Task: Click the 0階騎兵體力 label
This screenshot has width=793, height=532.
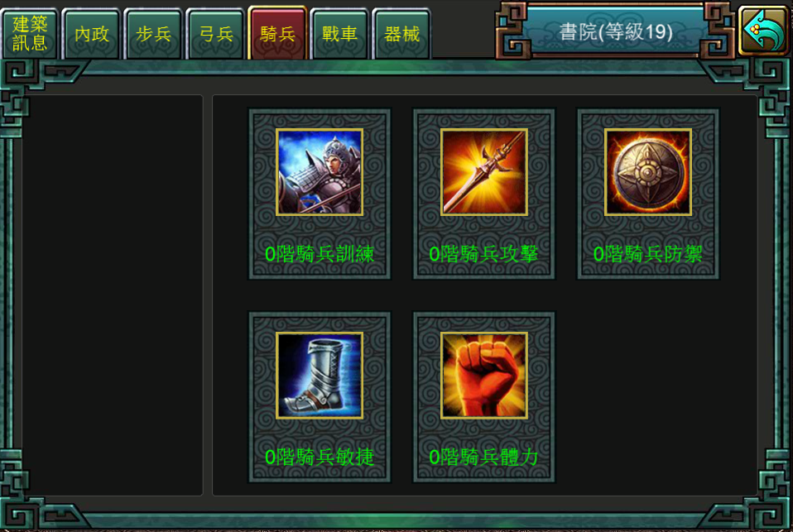Action: (x=483, y=458)
